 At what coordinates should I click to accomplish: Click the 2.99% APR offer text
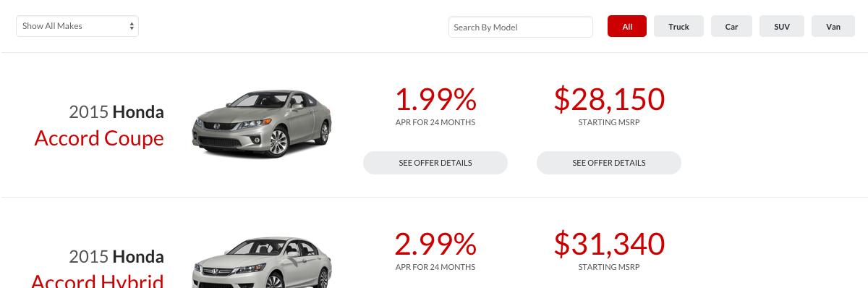tap(435, 244)
